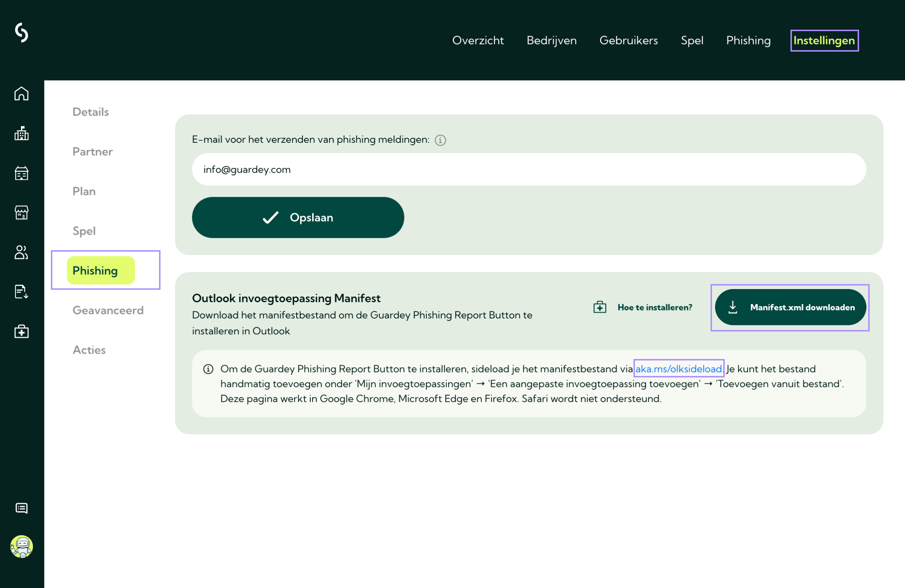
Task: Click the phishing report email input field
Action: click(x=529, y=170)
